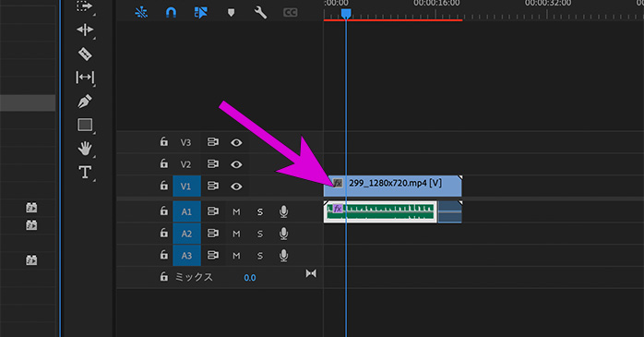Click the Mix track output assignment icon

(x=311, y=273)
